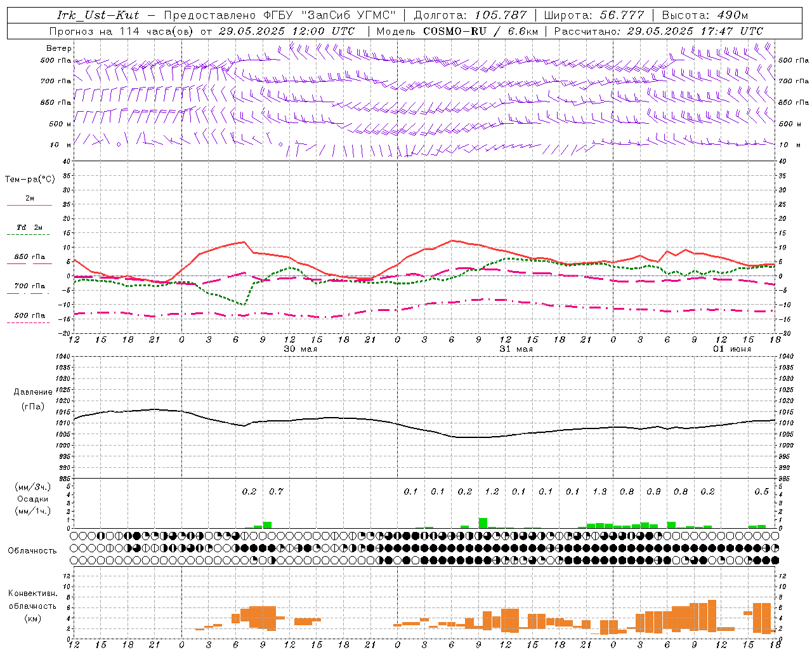Click the 850 гПа temperature legend entry
812x650 pixels.
click(x=29, y=257)
